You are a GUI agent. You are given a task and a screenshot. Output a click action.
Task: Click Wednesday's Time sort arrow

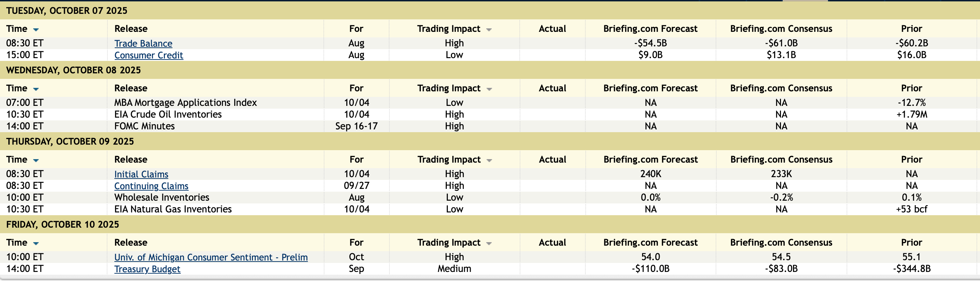click(36, 89)
